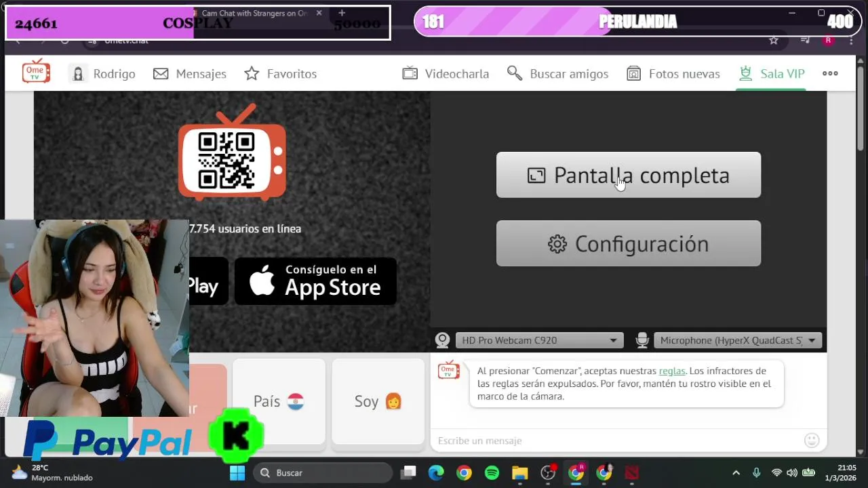Open the Chrome three-dot menu
Screen dimensions: 868x488
tap(851, 40)
